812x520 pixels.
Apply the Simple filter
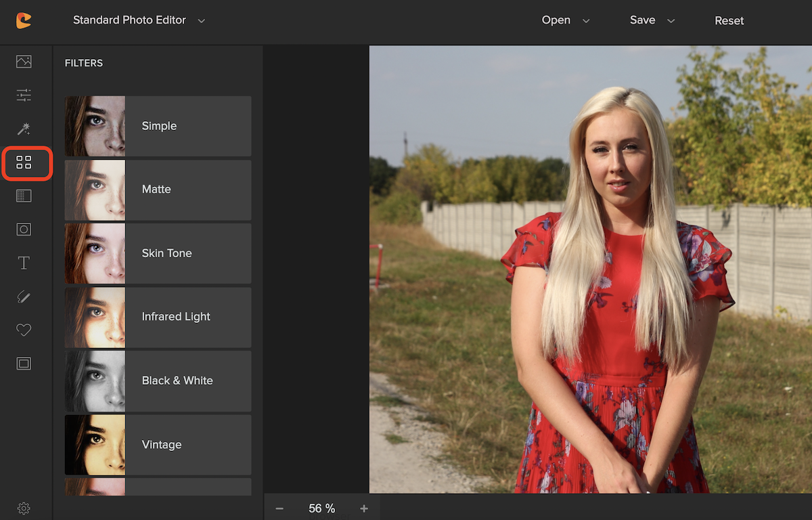(x=158, y=126)
